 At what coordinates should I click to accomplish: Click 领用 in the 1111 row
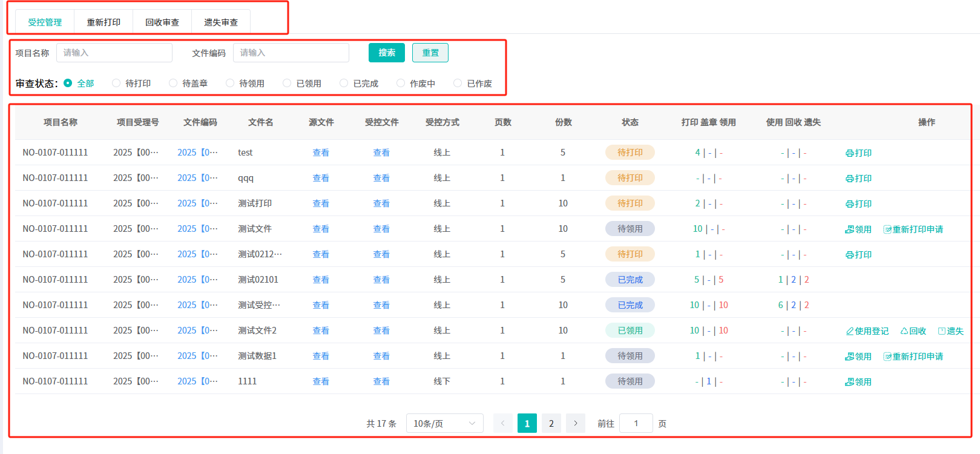[858, 381]
